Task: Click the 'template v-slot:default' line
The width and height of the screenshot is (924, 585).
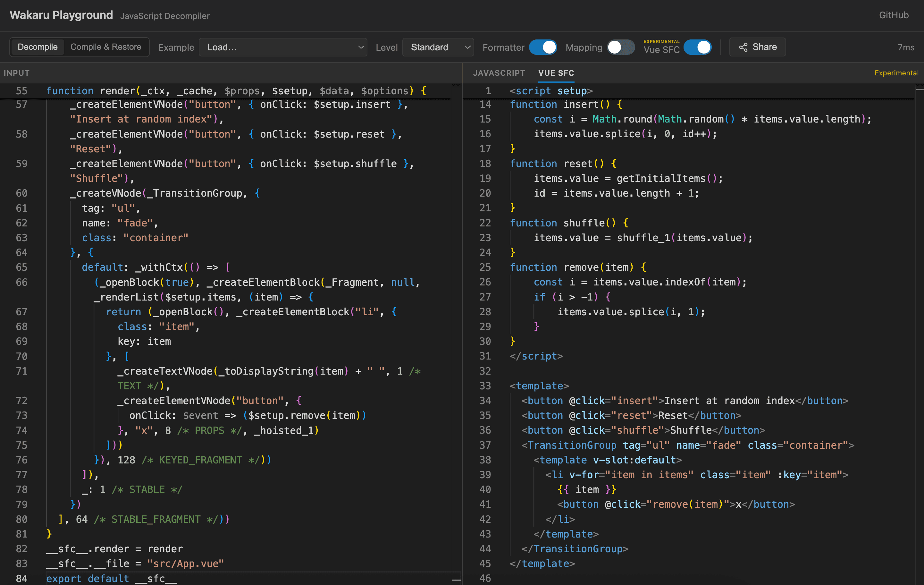Action: [608, 460]
